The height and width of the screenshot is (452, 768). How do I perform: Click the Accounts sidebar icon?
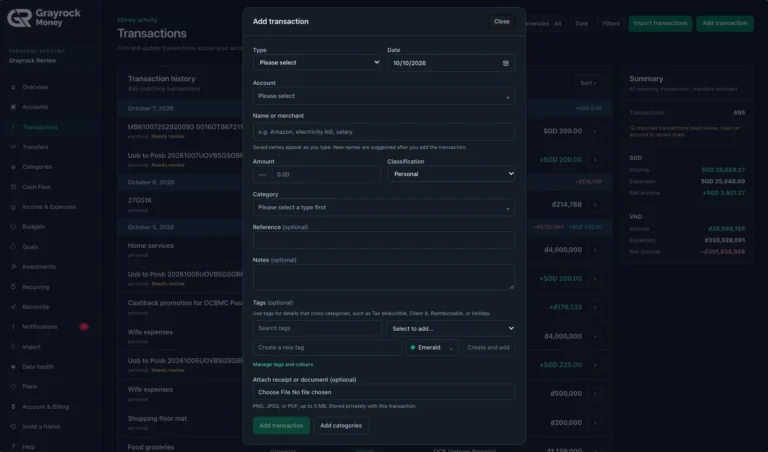pos(13,107)
